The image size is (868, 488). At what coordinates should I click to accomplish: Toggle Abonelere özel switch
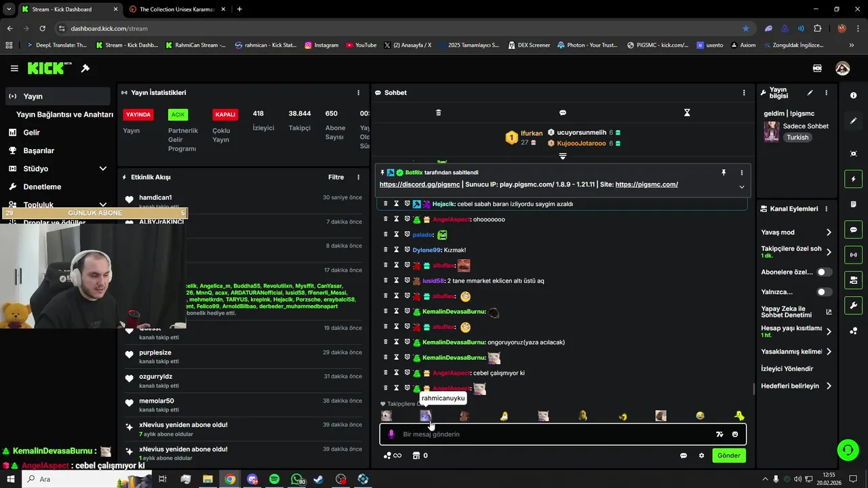[x=824, y=272]
